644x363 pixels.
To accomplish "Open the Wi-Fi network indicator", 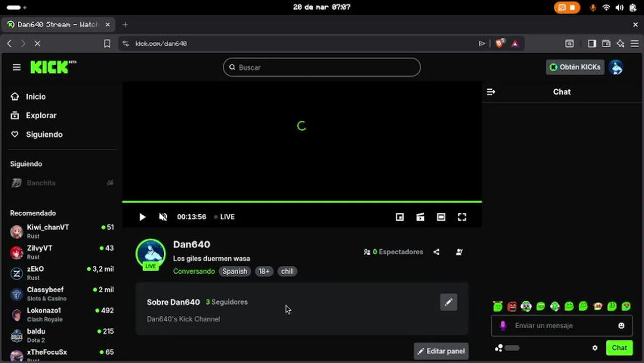I will pyautogui.click(x=606, y=8).
